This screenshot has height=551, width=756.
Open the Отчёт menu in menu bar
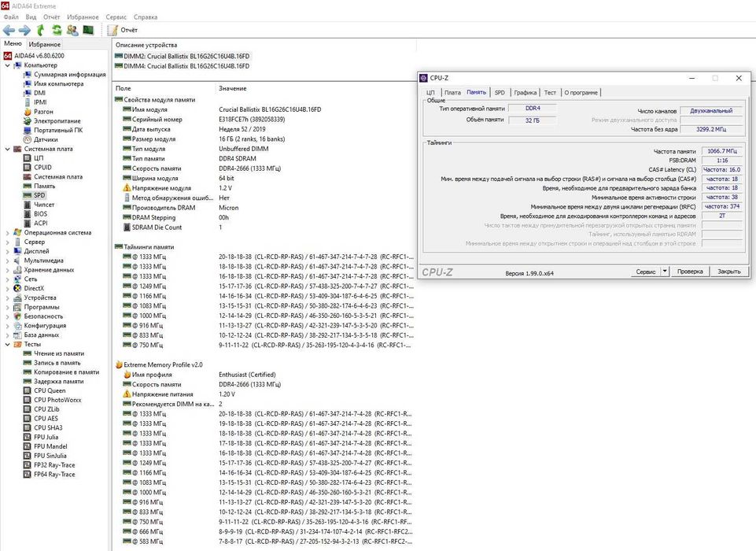(x=52, y=17)
